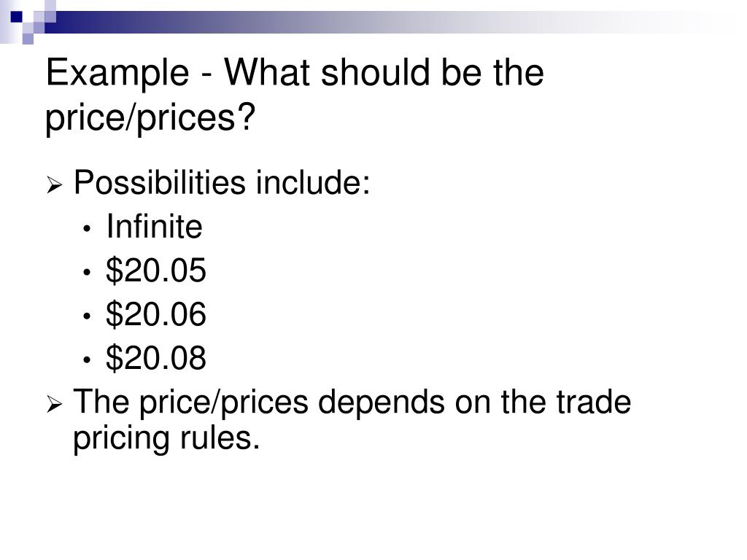Click the dark blue square in header corner

tap(17, 17)
